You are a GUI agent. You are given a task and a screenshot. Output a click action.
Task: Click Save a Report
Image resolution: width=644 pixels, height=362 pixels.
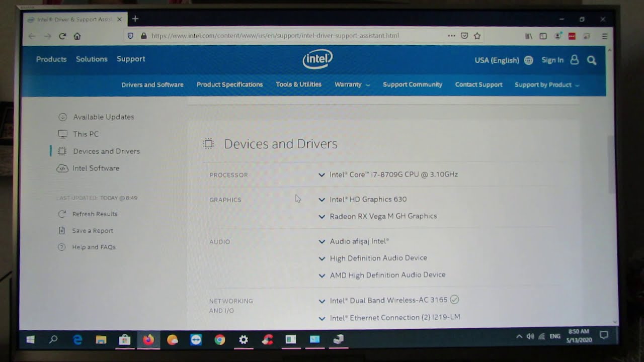(x=86, y=231)
